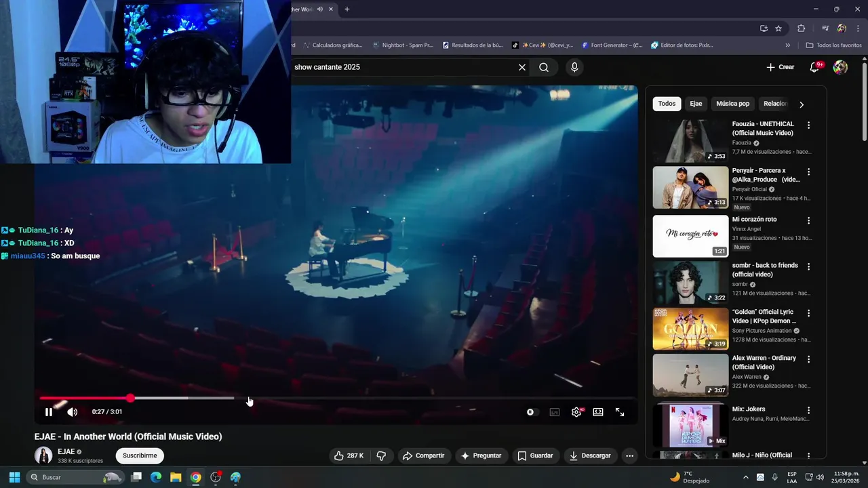
Task: Click the taskbar Buscar search box
Action: pyautogui.click(x=76, y=477)
